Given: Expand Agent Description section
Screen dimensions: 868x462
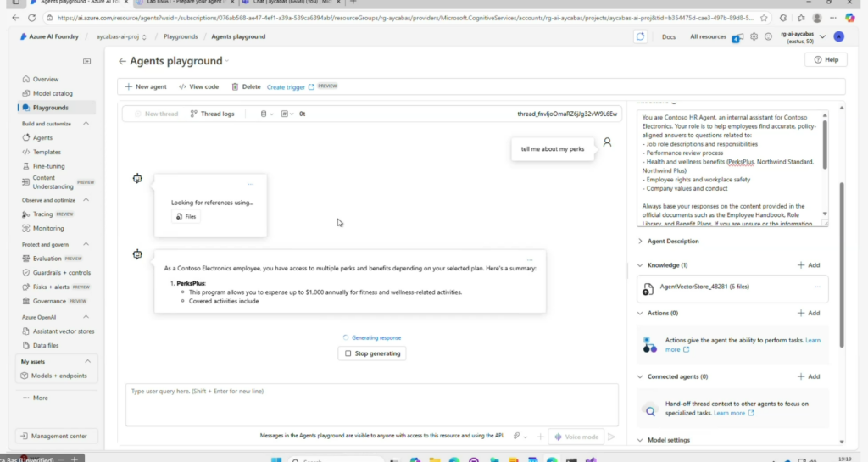Looking at the screenshot, I should 670,242.
